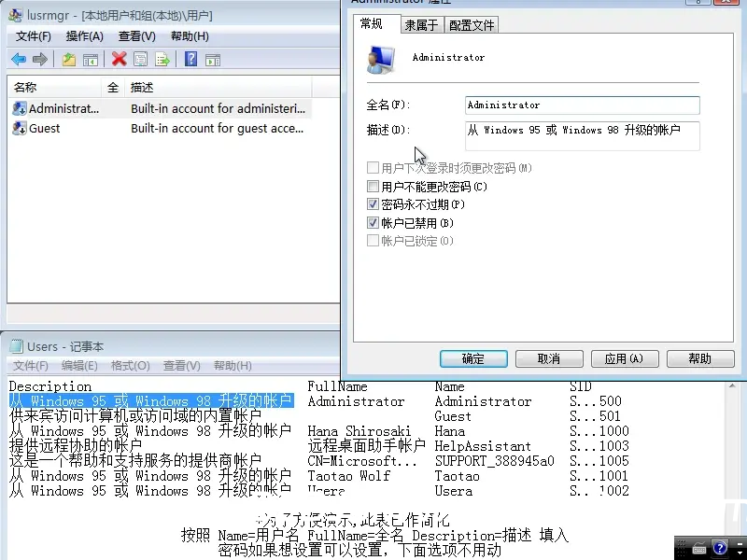Open Properties from the lusrmgr toolbar icon
This screenshot has height=560, width=747.
click(141, 60)
